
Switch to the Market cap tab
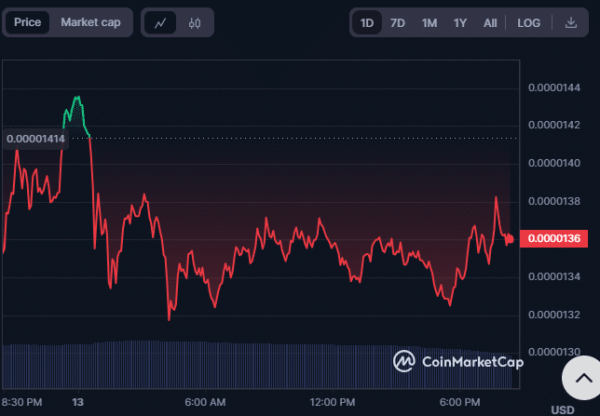[91, 22]
